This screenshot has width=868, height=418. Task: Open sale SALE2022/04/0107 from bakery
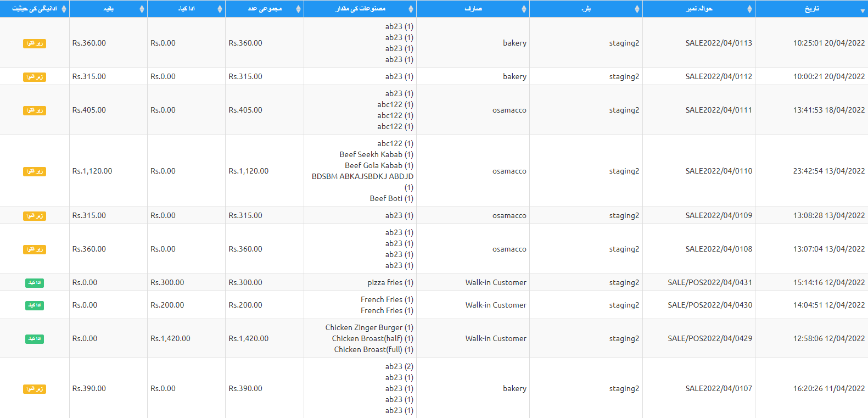point(718,388)
